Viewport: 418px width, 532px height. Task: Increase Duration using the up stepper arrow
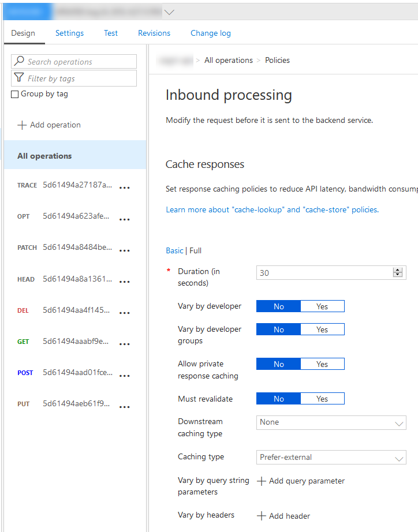(397, 270)
